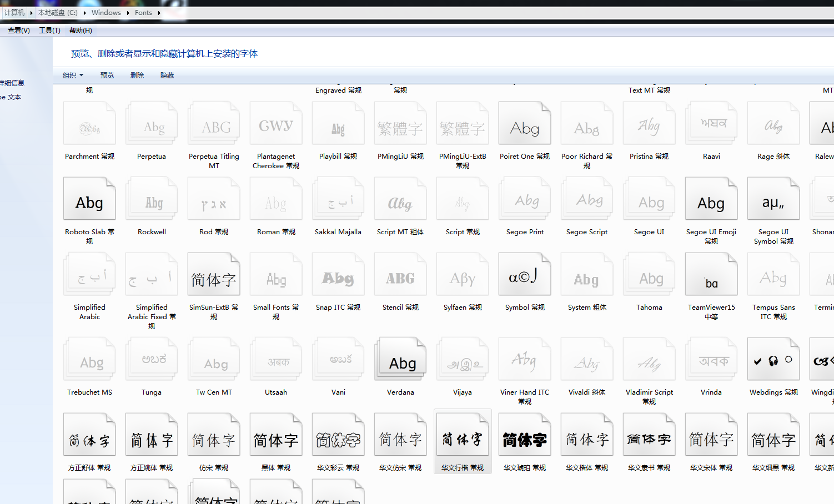Select the Snap ITC font icon

(x=338, y=274)
